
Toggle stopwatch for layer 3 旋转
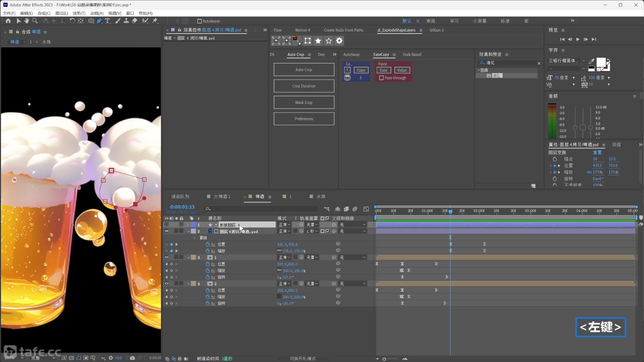tap(208, 277)
